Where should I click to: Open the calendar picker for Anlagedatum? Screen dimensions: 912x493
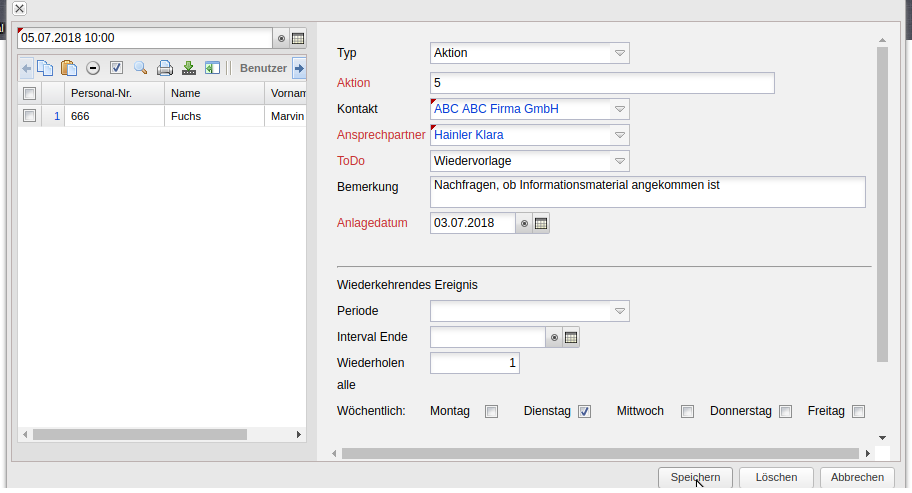(541, 223)
